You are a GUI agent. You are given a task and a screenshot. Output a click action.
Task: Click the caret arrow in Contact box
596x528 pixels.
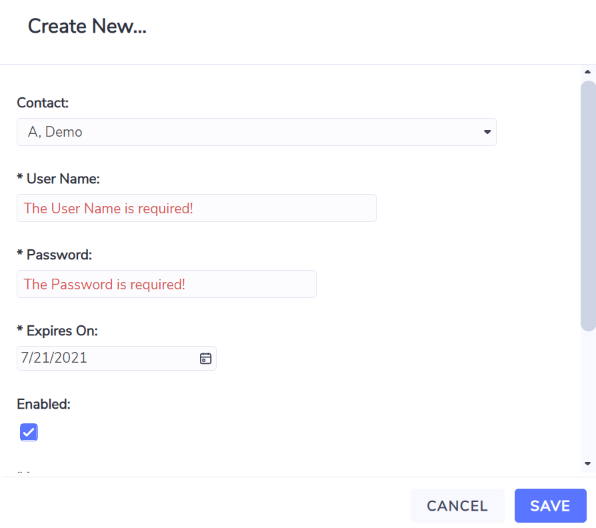[x=487, y=132]
